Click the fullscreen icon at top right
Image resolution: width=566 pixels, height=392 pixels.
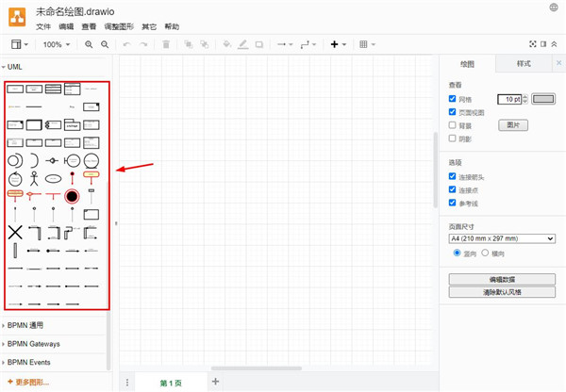(532, 44)
